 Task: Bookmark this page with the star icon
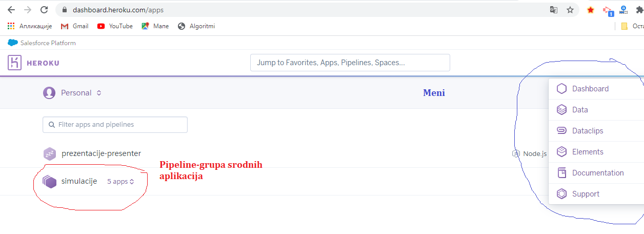[x=570, y=10]
